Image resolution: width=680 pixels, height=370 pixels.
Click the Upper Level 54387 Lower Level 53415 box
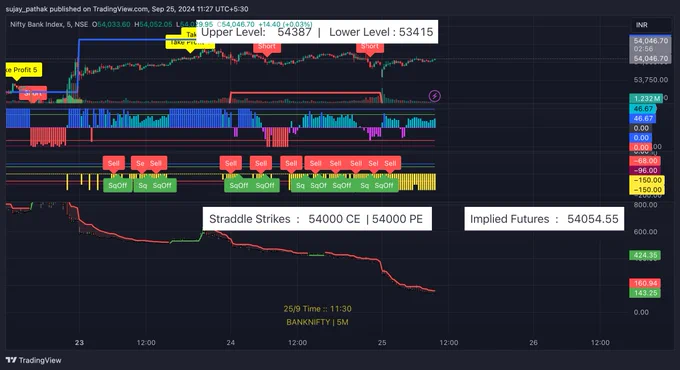(x=317, y=32)
